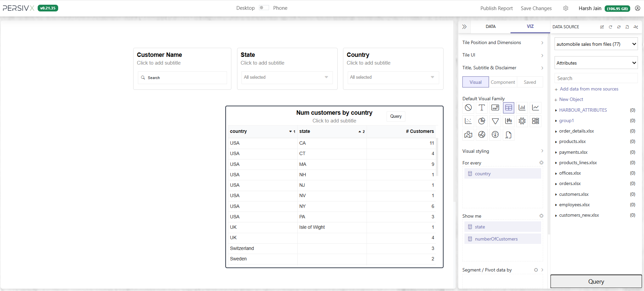Expand the Tile UI section
The height and width of the screenshot is (291, 644).
point(542,55)
